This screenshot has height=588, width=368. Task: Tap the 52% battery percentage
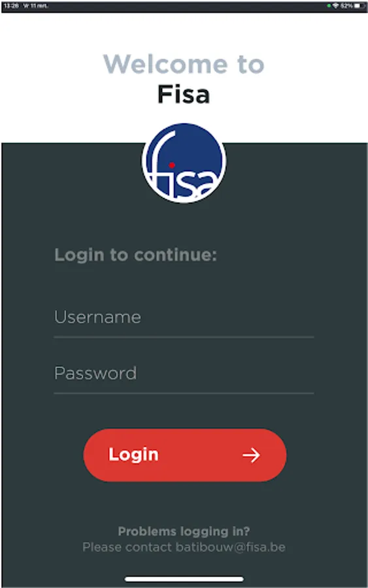click(x=346, y=6)
